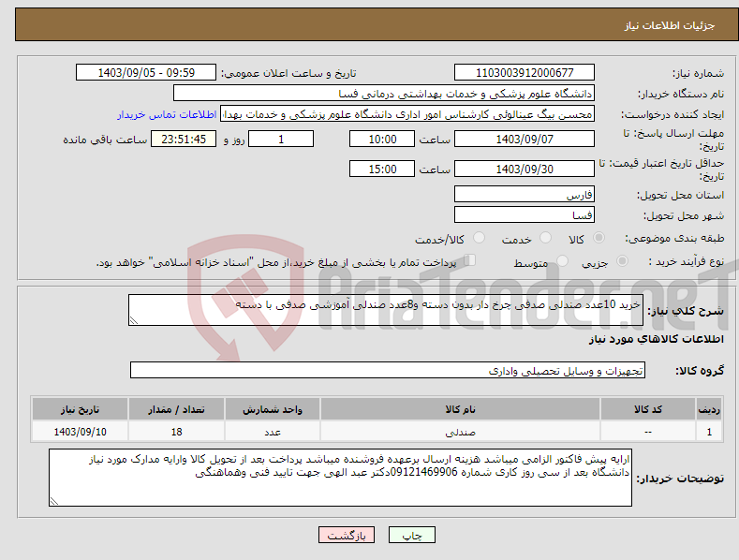This screenshot has height=560, width=739.
Task: Click the تعداد / مقدار column header
Action: coord(176,409)
